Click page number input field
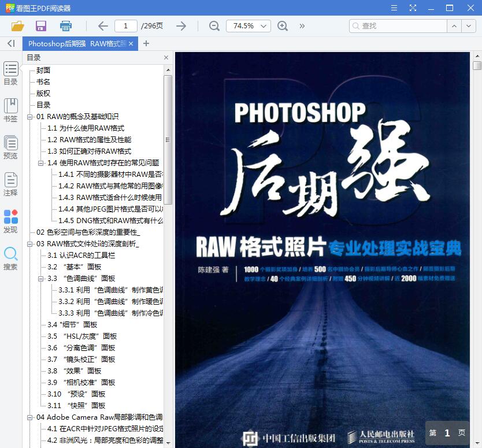 tap(126, 26)
